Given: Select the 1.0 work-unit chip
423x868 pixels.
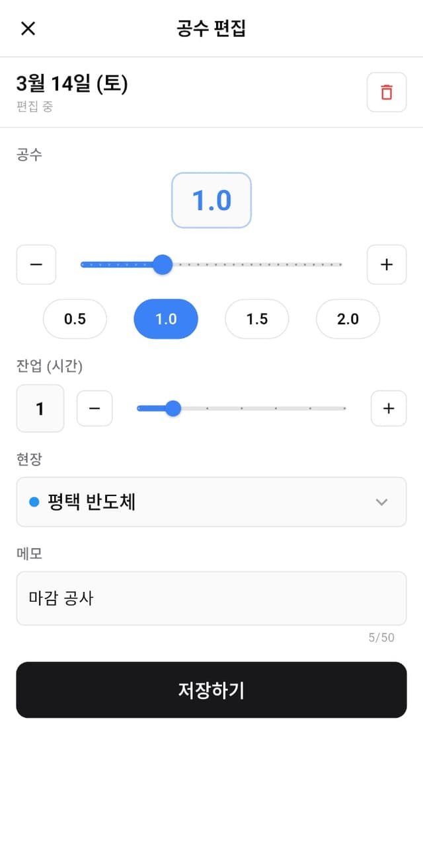Looking at the screenshot, I should point(165,319).
